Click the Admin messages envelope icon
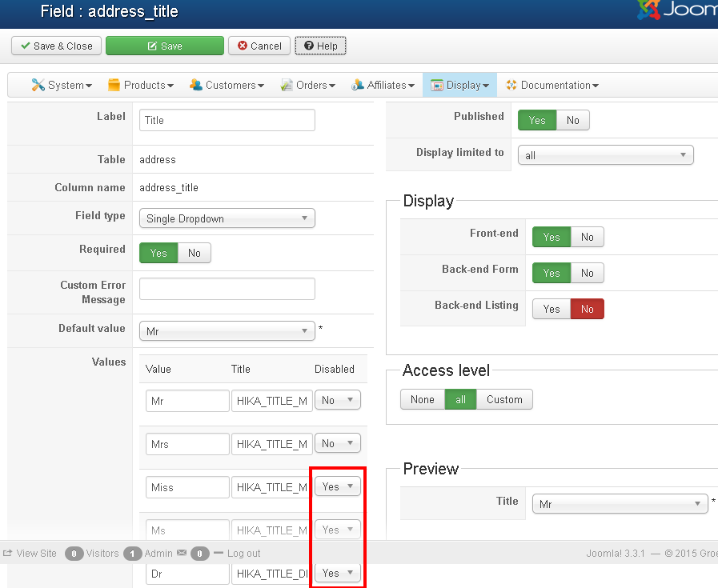Viewport: 718px width, 588px height. click(x=182, y=553)
